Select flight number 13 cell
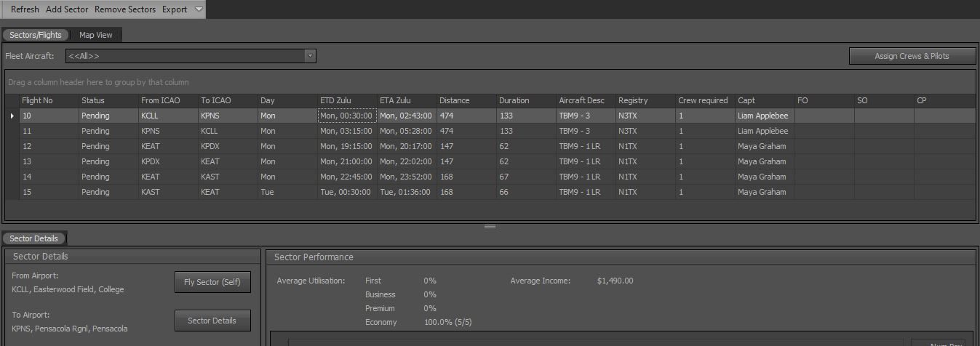This screenshot has width=980, height=346. [49, 161]
